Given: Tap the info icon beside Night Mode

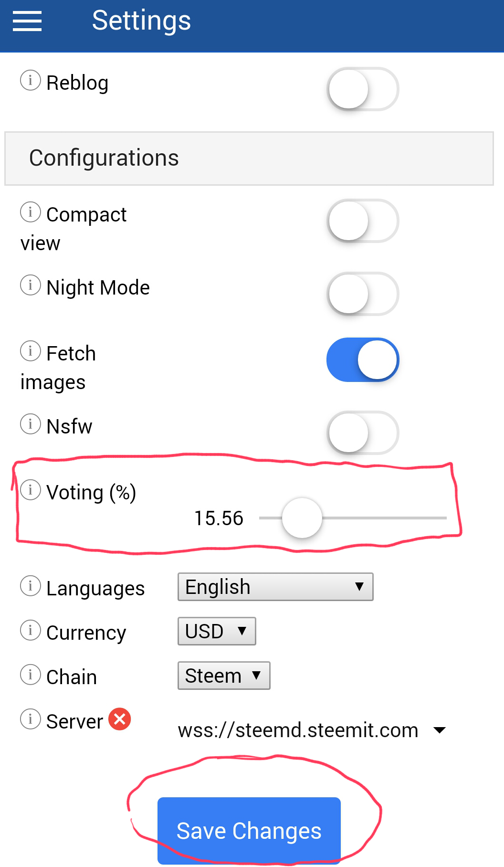Looking at the screenshot, I should point(31,285).
